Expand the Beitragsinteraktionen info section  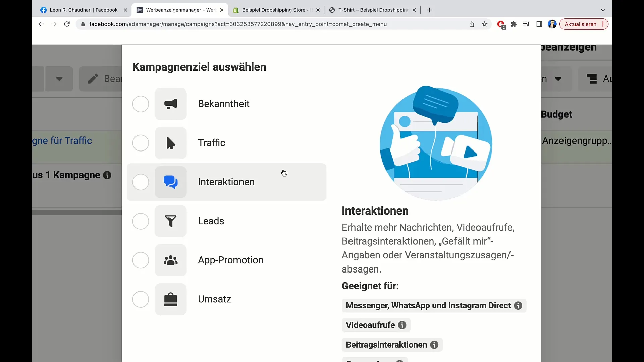point(434,345)
